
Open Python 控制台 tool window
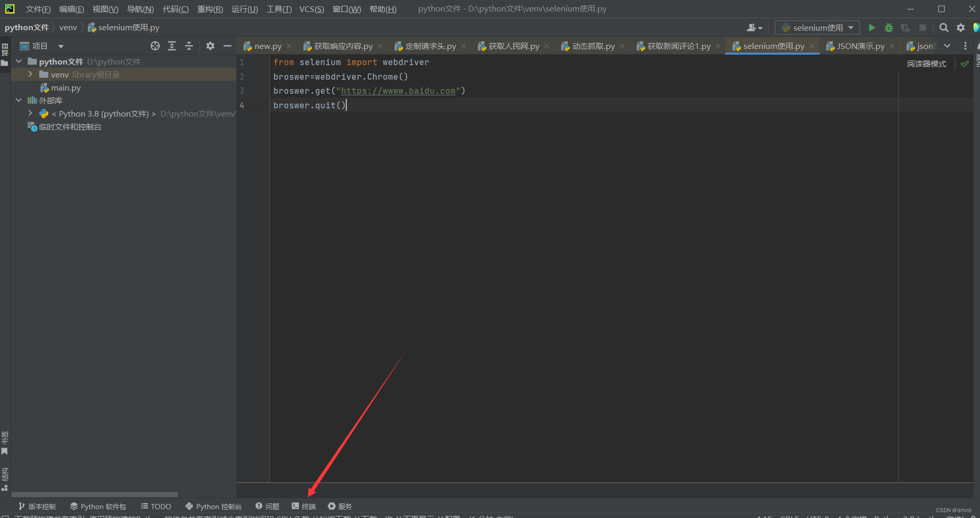[x=213, y=506]
